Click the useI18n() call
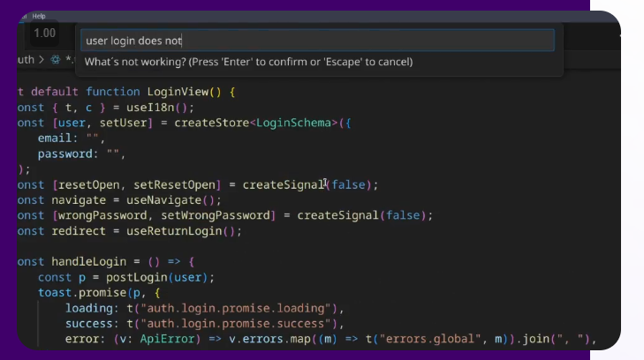 [153, 108]
